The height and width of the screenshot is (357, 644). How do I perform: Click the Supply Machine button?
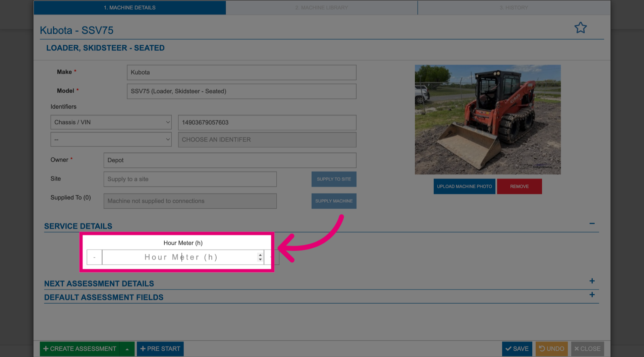click(334, 201)
